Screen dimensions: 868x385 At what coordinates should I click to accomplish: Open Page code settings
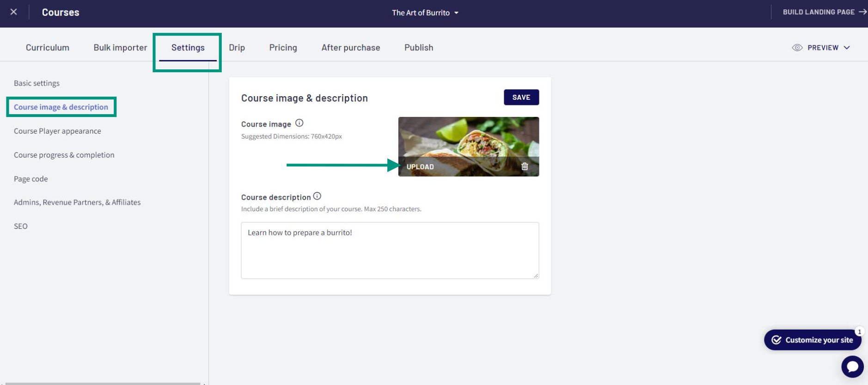(x=31, y=179)
